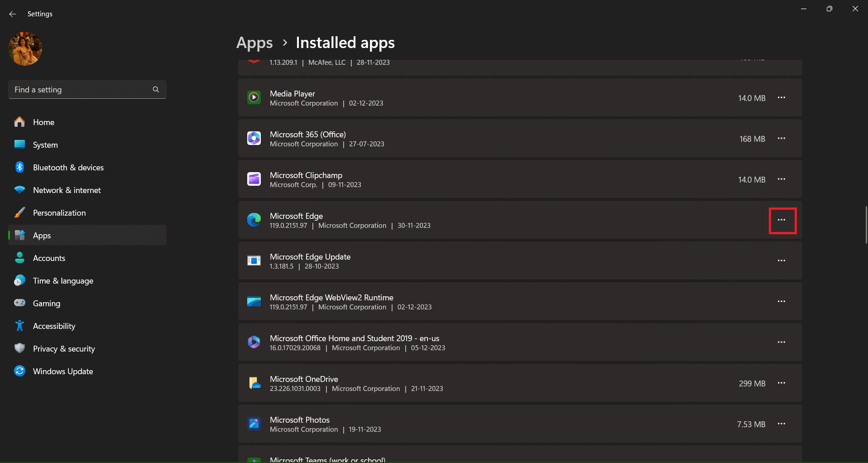Screen dimensions: 868x463
Task: Open Accounts settings
Action: (x=87, y=258)
